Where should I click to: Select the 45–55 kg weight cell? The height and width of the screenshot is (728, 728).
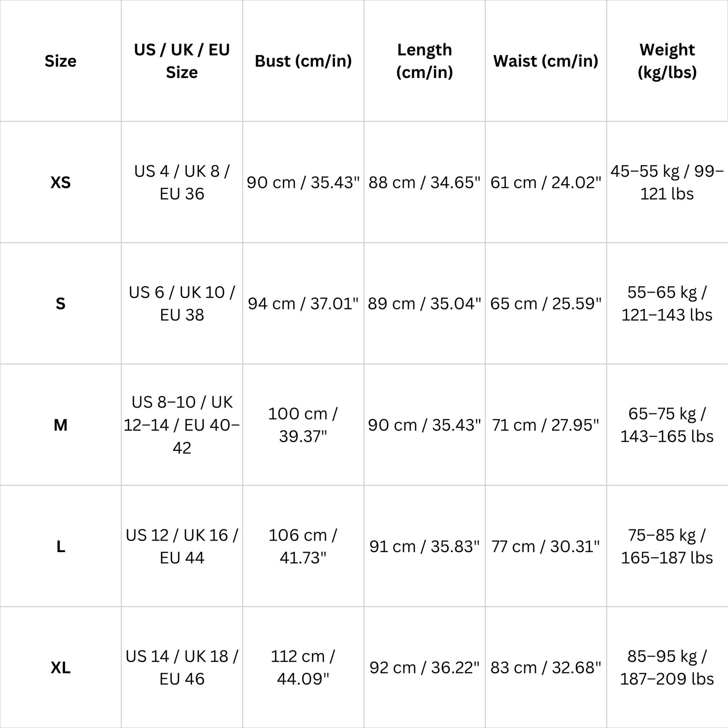668,182
